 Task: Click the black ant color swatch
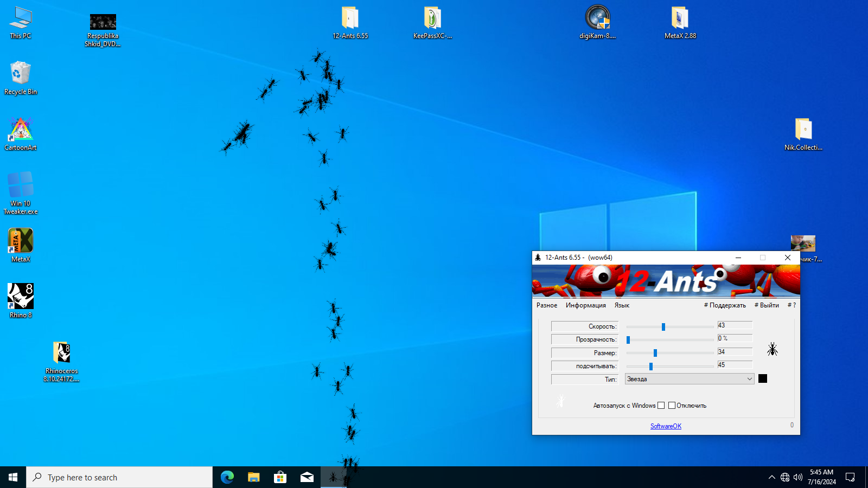pos(763,378)
